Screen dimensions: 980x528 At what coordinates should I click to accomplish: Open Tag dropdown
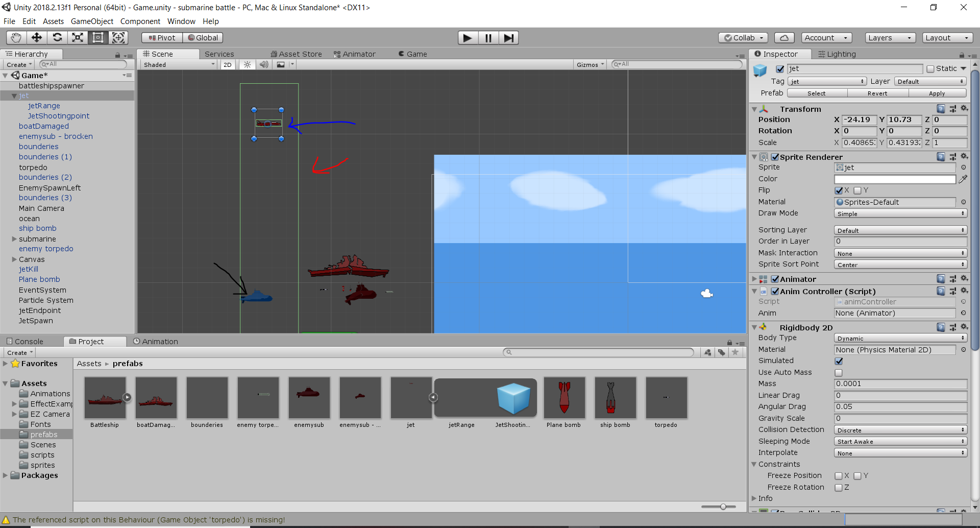[x=827, y=81]
